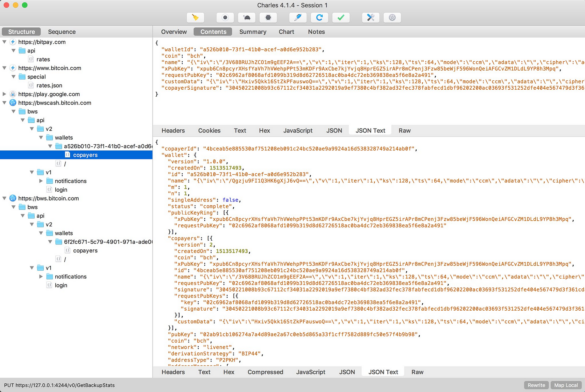
Task: Collapse the v1 folder under bws.bitcoin.com
Action: pyautogui.click(x=32, y=268)
